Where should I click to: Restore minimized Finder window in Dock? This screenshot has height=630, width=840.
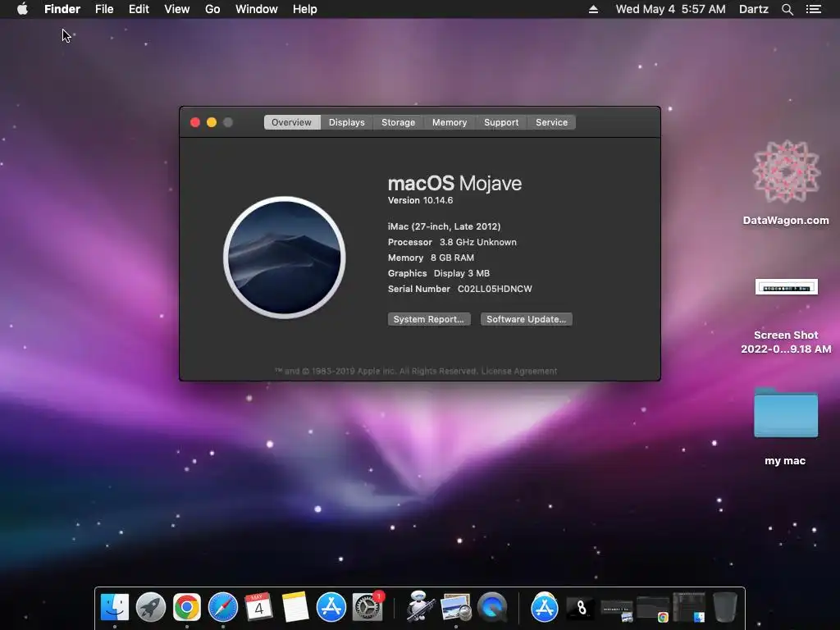tap(689, 608)
